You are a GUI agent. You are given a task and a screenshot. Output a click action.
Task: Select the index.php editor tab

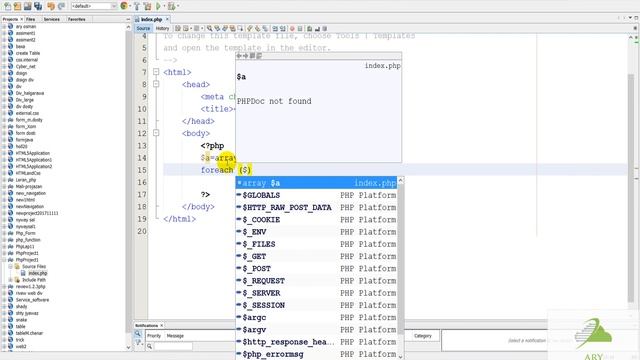click(x=151, y=19)
